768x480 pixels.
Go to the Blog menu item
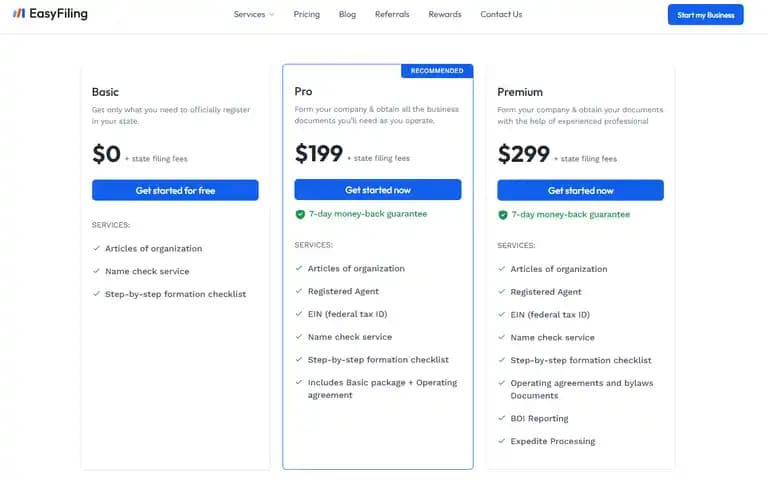coord(347,14)
